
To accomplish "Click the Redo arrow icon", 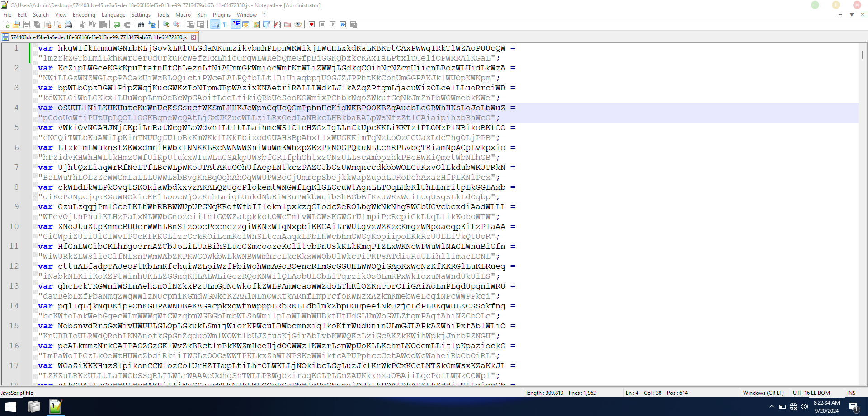I will click(127, 24).
